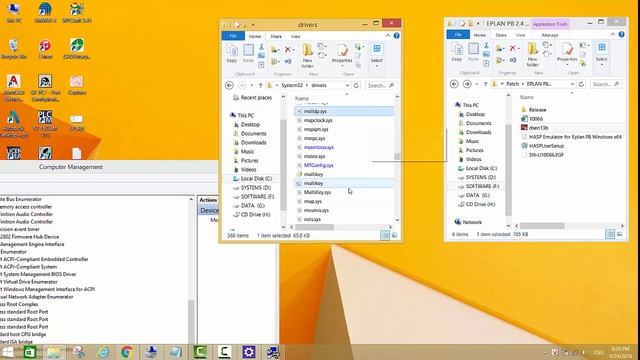This screenshot has height=360, width=640.
Task: Open the Share tab in EPLAN window
Action: coord(501,35)
